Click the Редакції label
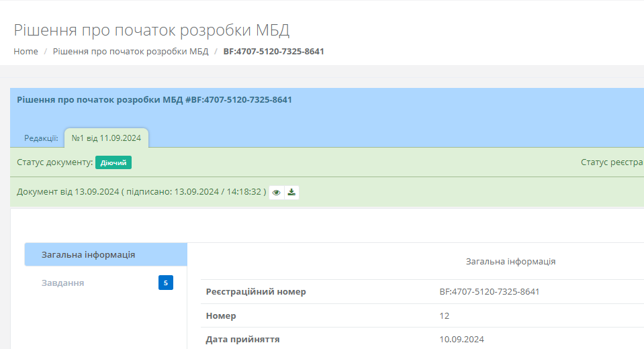Image resolution: width=644 pixels, height=349 pixels. coord(41,138)
